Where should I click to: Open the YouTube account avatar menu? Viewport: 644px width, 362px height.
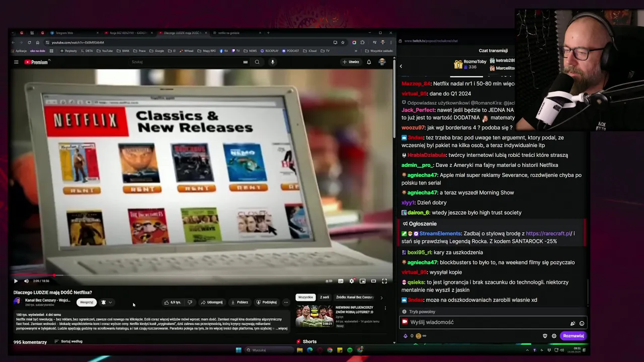pos(382,62)
